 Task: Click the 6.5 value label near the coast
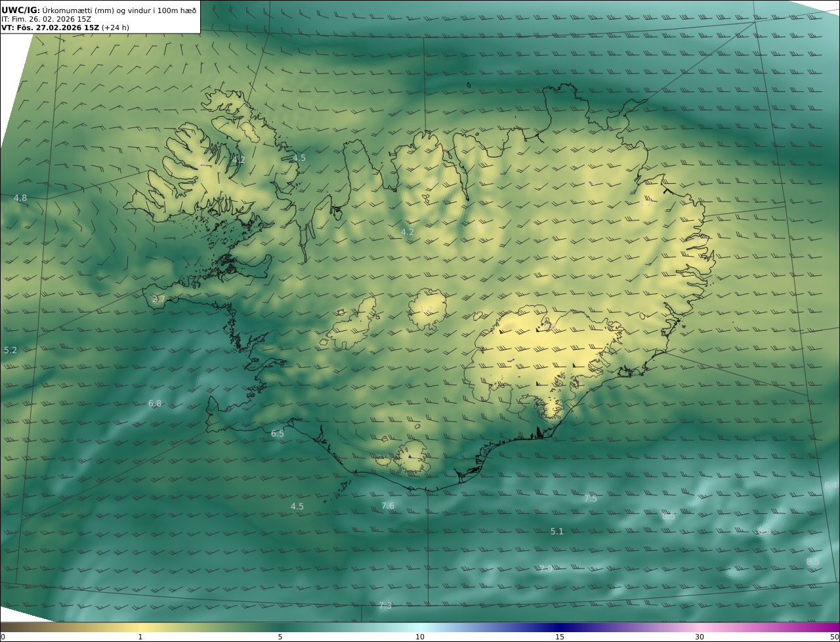click(x=278, y=434)
